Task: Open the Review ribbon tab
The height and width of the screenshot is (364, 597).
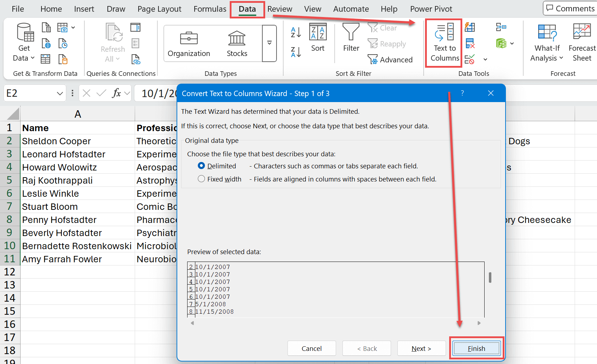Action: [280, 9]
